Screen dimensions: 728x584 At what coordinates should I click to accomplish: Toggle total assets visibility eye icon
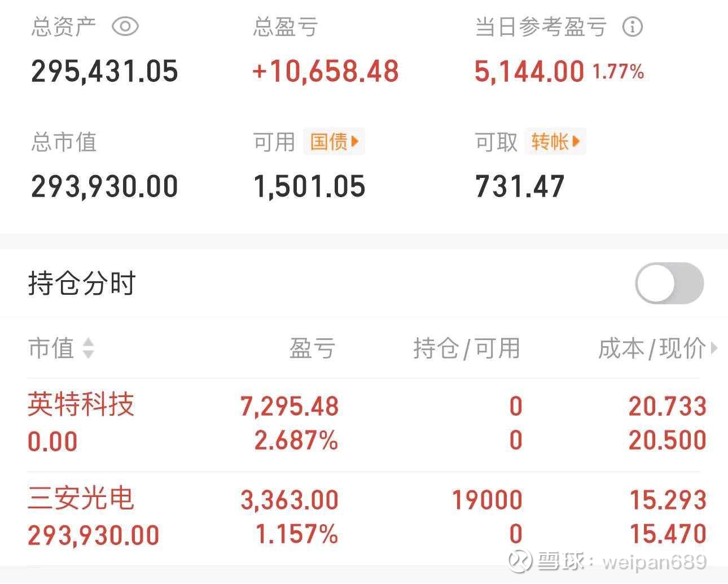(x=125, y=27)
